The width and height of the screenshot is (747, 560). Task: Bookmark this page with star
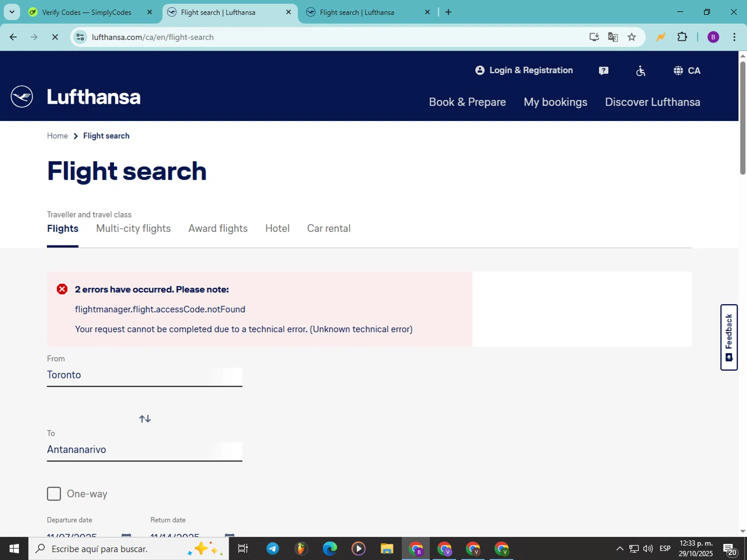(x=631, y=37)
